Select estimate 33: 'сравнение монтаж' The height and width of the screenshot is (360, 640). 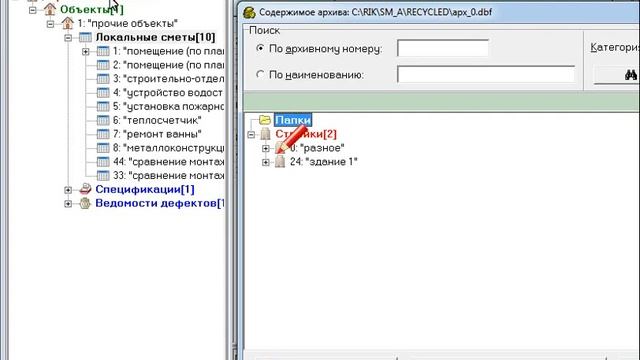(169, 176)
